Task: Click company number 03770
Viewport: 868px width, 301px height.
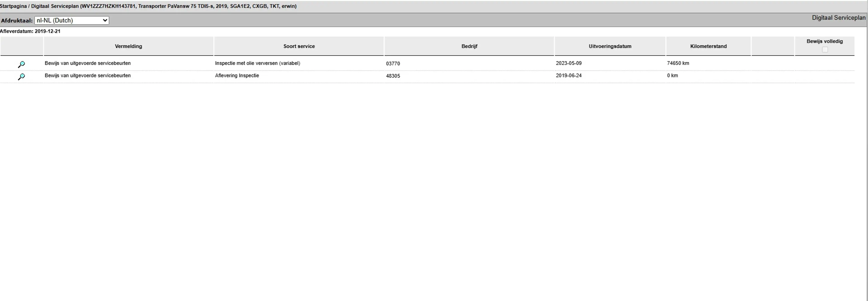Action: tap(393, 63)
